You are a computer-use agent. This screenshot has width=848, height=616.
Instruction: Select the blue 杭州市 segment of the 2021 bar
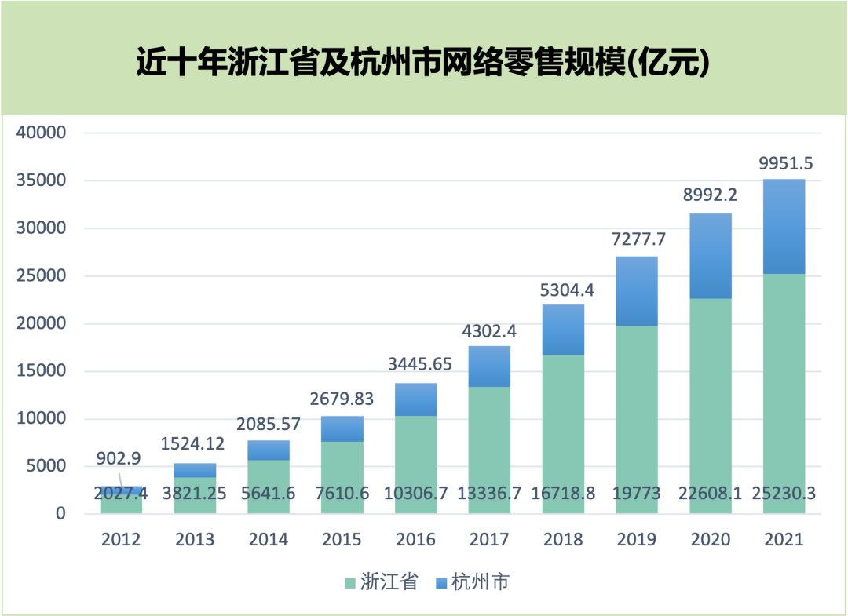[784, 226]
